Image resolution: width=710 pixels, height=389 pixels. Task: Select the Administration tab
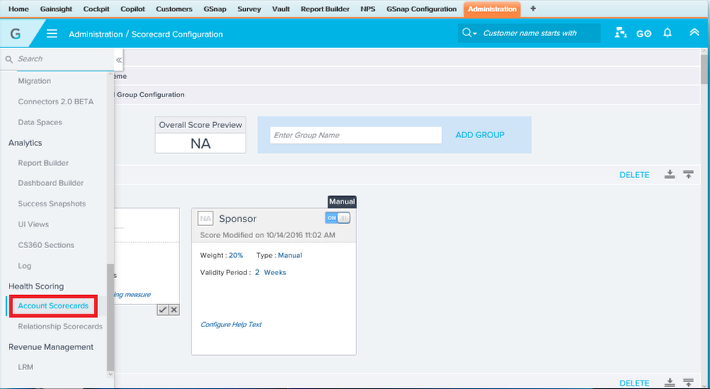[492, 9]
